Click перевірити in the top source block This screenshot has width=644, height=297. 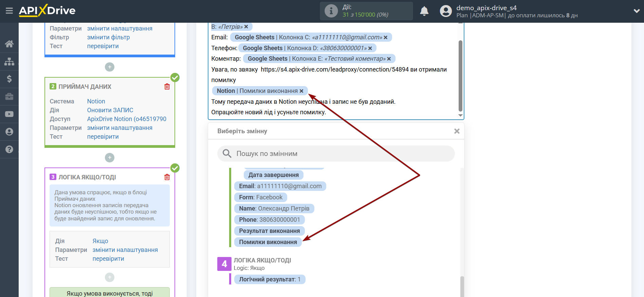click(x=103, y=46)
